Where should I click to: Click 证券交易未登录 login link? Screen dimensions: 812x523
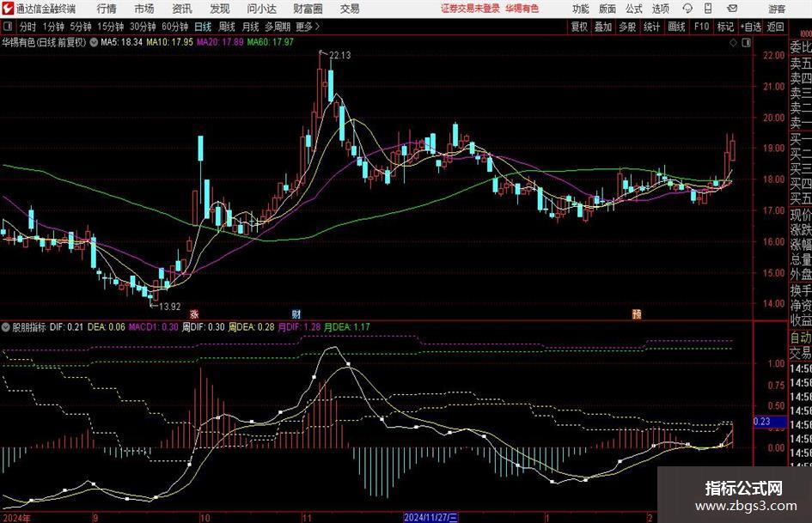click(470, 9)
